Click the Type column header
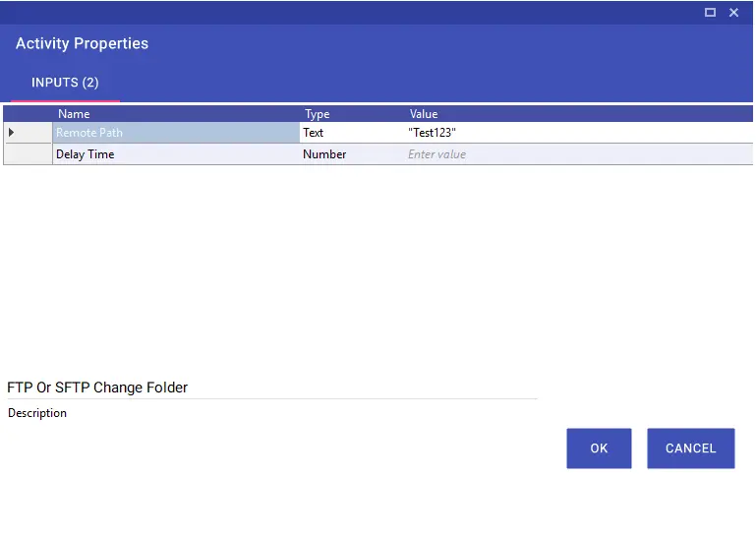This screenshot has height=537, width=756. click(x=318, y=114)
